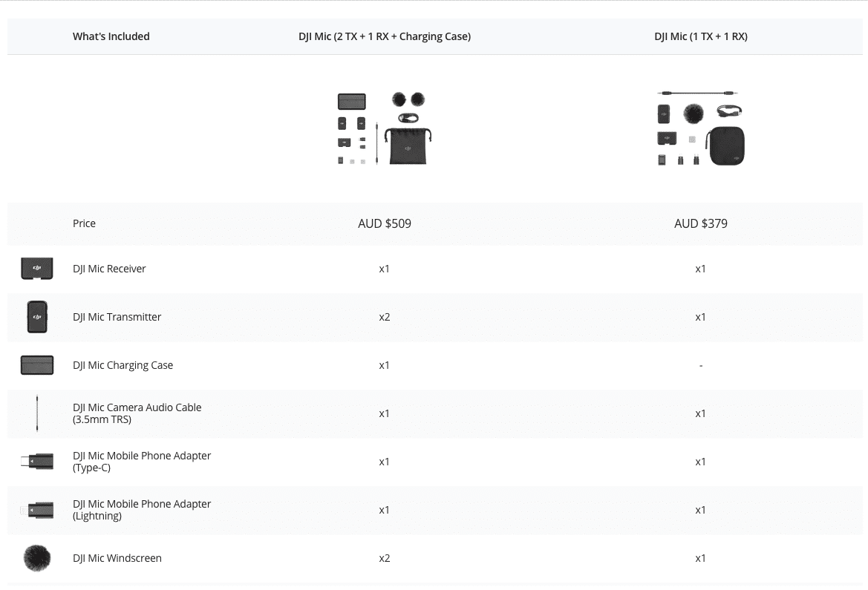
Task: Click the AUD $509 price
Action: click(384, 223)
